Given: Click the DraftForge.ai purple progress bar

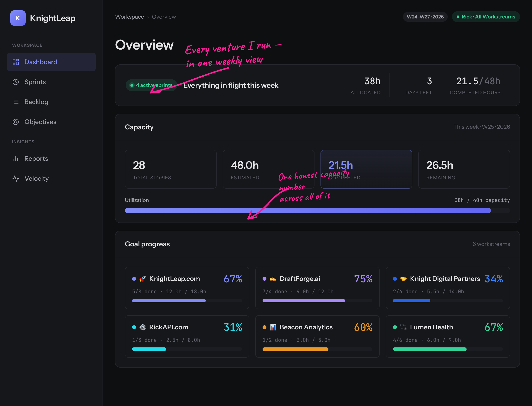Looking at the screenshot, I should point(317,301).
